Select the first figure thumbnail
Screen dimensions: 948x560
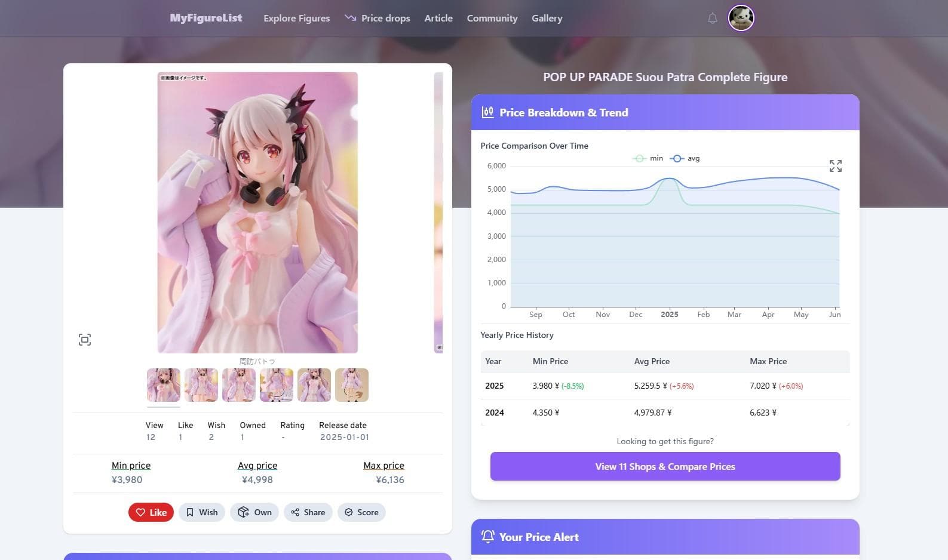(x=164, y=385)
